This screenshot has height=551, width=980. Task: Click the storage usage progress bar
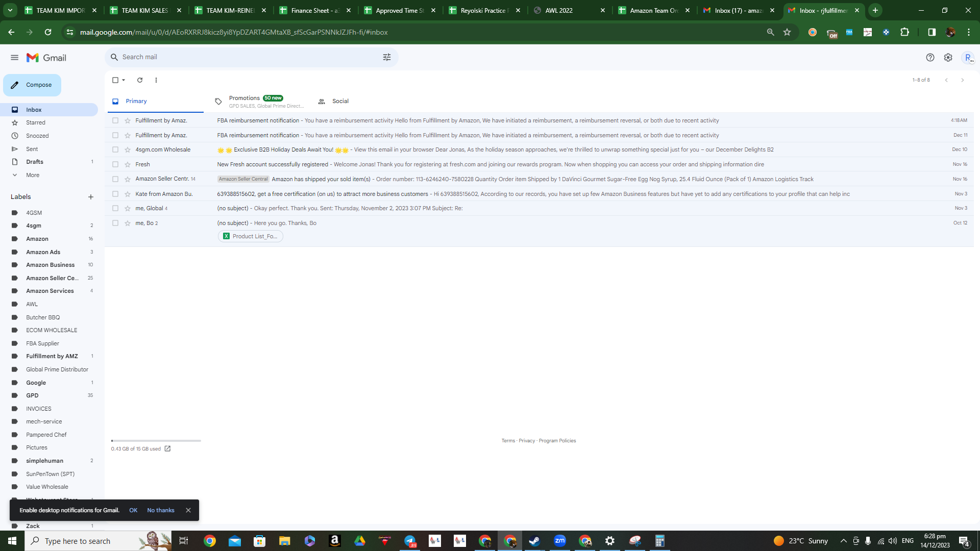(x=156, y=441)
